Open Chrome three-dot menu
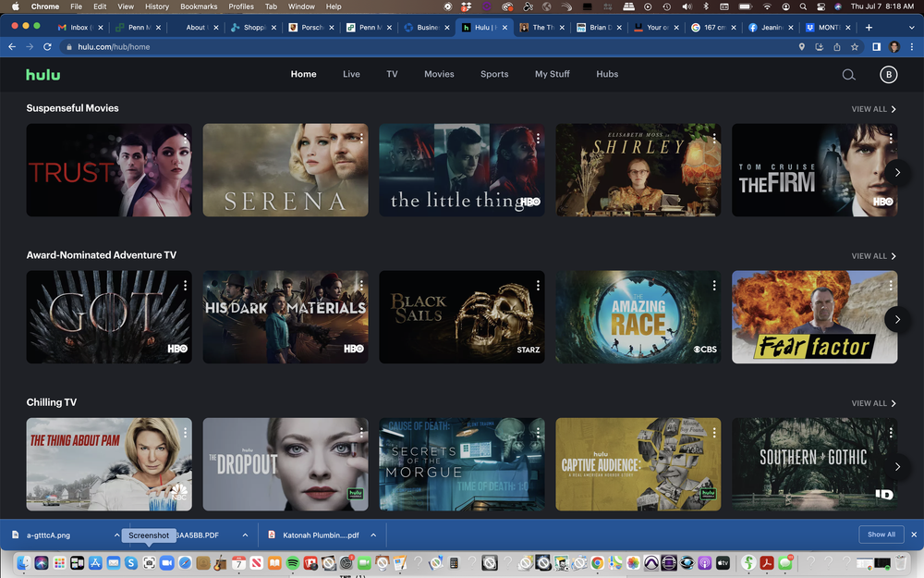Viewport: 924px width, 578px height. [x=912, y=46]
